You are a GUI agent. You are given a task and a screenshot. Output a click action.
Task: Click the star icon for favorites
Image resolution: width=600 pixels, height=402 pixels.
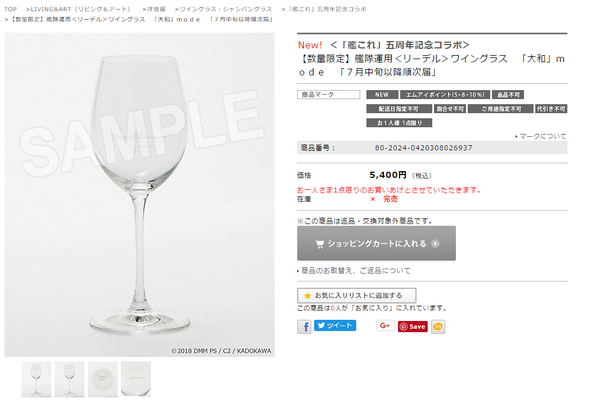coord(307,296)
